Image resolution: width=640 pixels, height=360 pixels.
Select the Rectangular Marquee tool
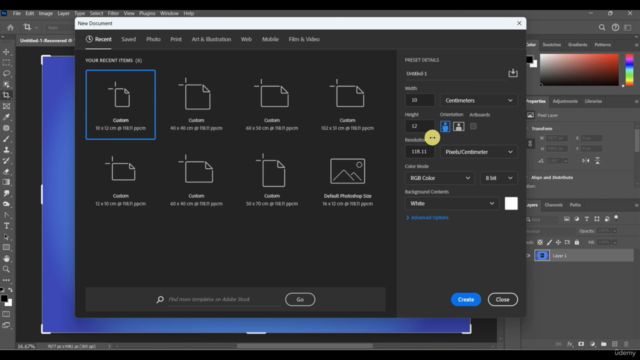tap(7, 63)
